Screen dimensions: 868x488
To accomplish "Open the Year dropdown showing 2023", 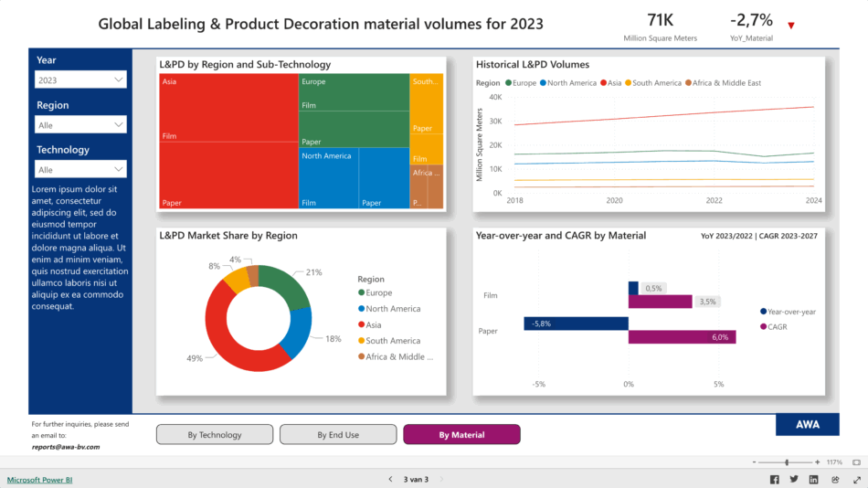I will pos(80,80).
